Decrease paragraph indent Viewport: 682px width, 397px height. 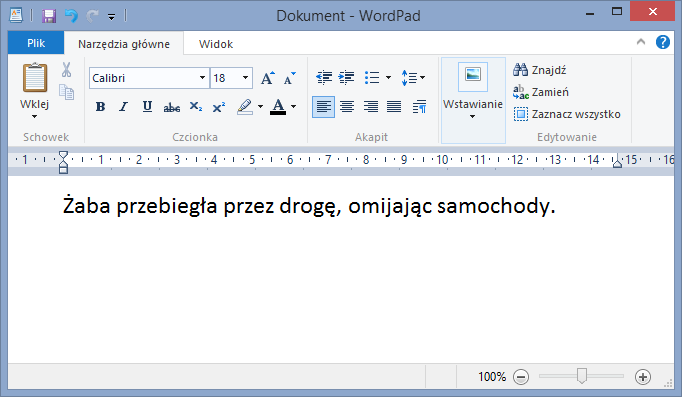point(324,78)
